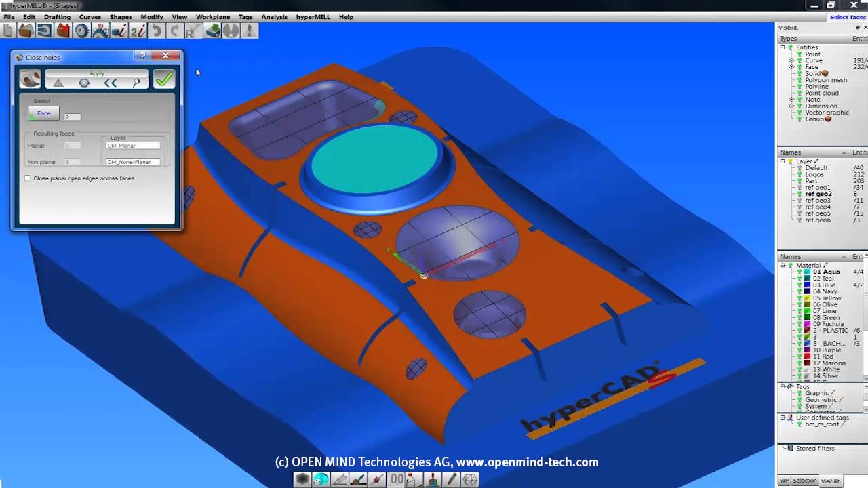
Task: Click the 09 Fuchsia color swatch
Action: pyautogui.click(x=808, y=324)
